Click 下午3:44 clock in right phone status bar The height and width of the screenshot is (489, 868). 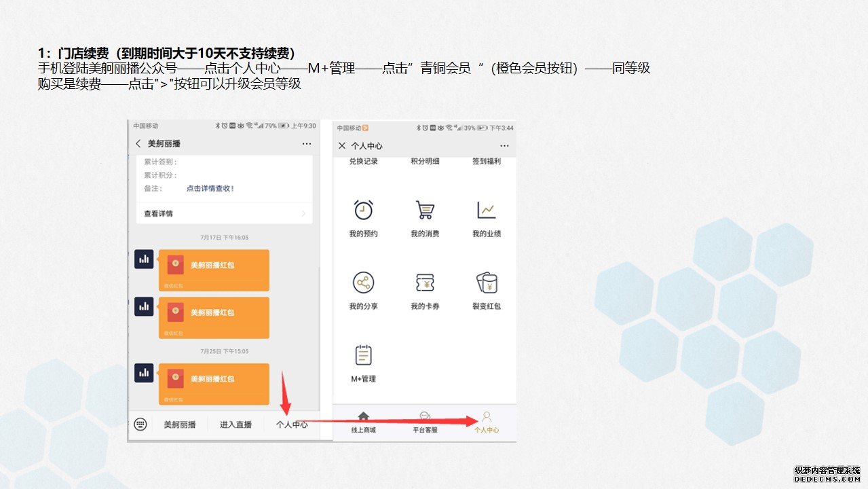502,128
